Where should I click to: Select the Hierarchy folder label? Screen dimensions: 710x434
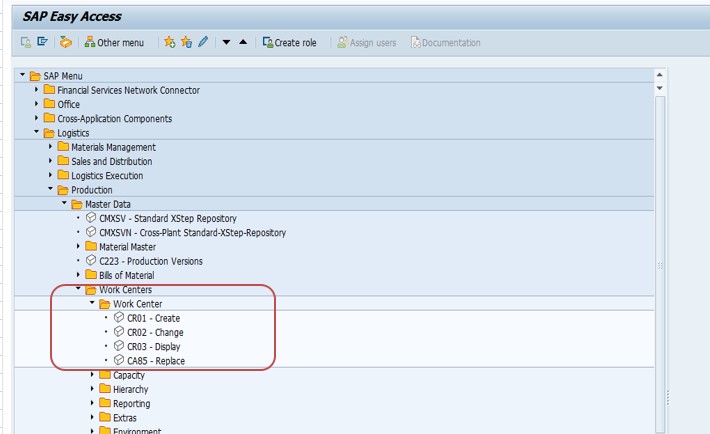click(130, 390)
